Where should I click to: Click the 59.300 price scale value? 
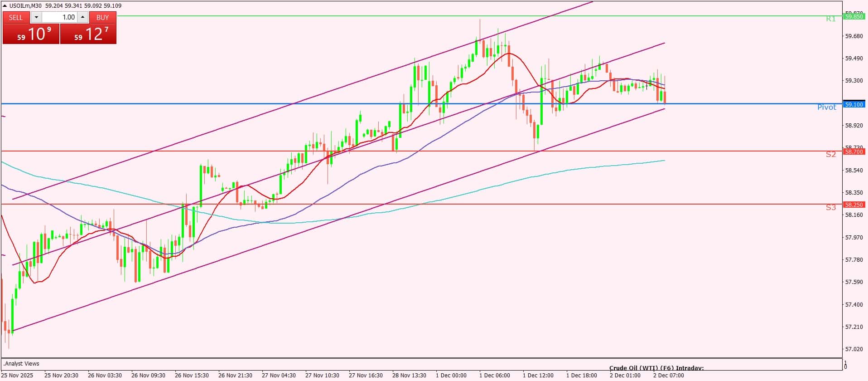point(854,81)
